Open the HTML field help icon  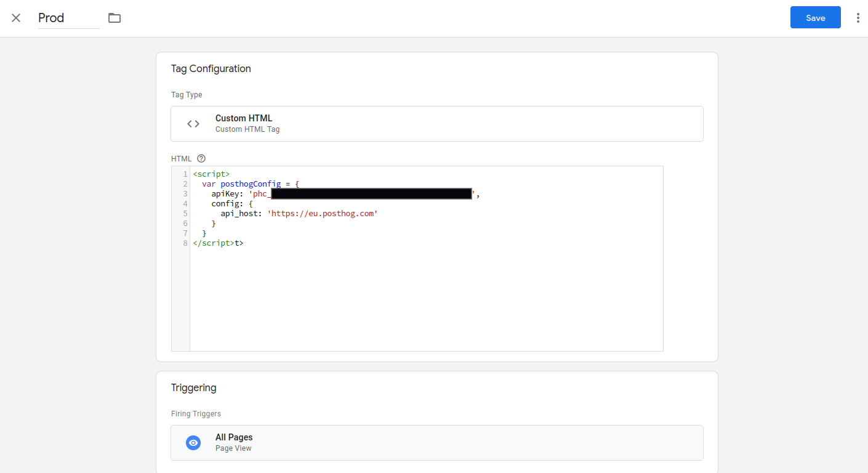(201, 158)
